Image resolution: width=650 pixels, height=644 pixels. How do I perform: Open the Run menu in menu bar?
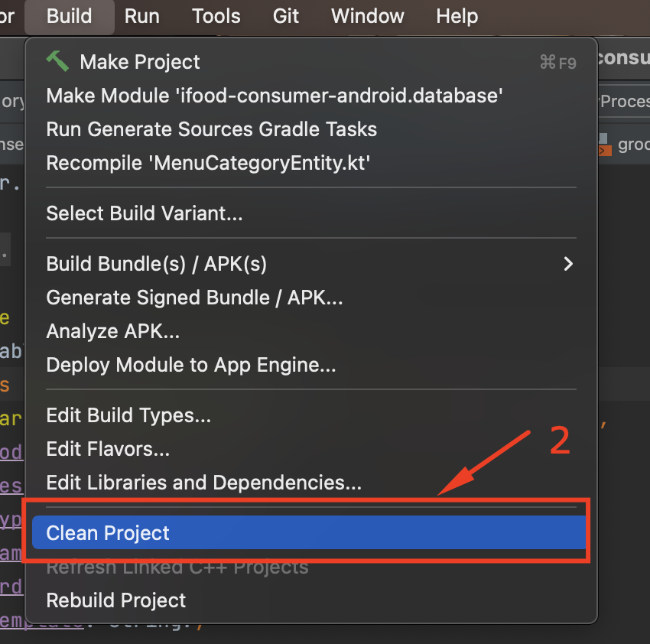[142, 16]
